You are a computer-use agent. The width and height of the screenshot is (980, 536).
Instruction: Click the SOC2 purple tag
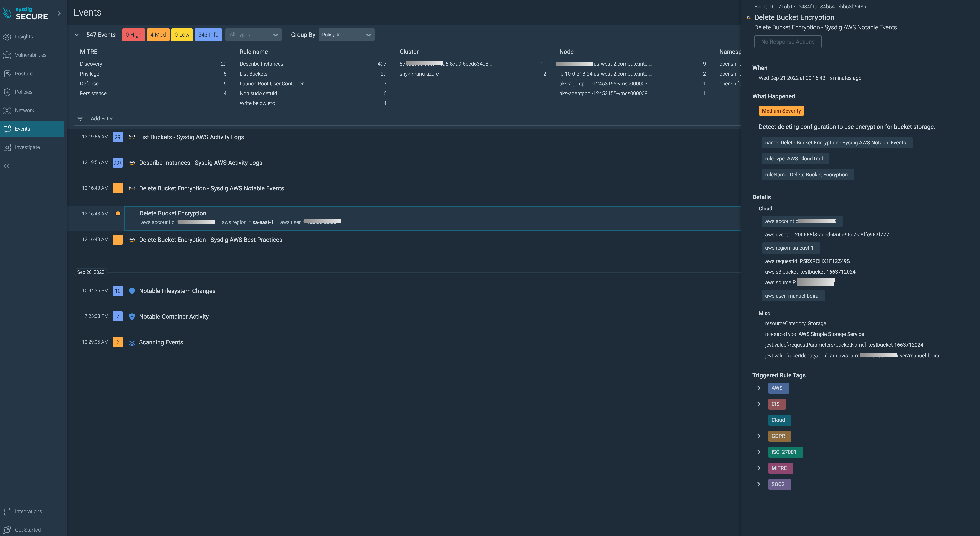coord(779,484)
